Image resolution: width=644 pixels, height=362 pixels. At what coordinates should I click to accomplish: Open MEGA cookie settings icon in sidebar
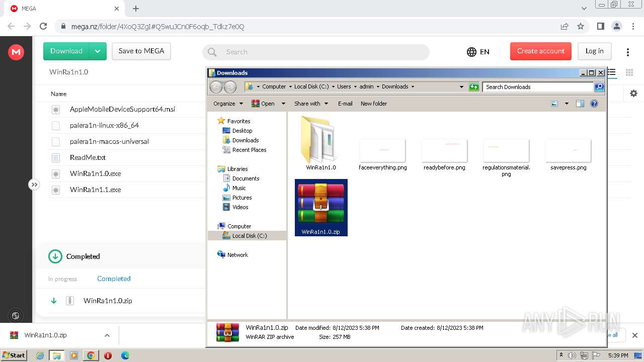tap(16, 316)
